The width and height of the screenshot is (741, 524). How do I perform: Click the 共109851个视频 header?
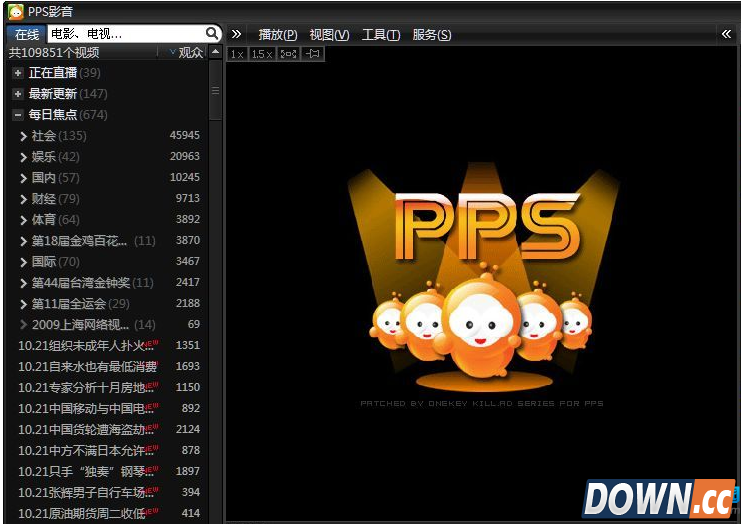coord(54,52)
